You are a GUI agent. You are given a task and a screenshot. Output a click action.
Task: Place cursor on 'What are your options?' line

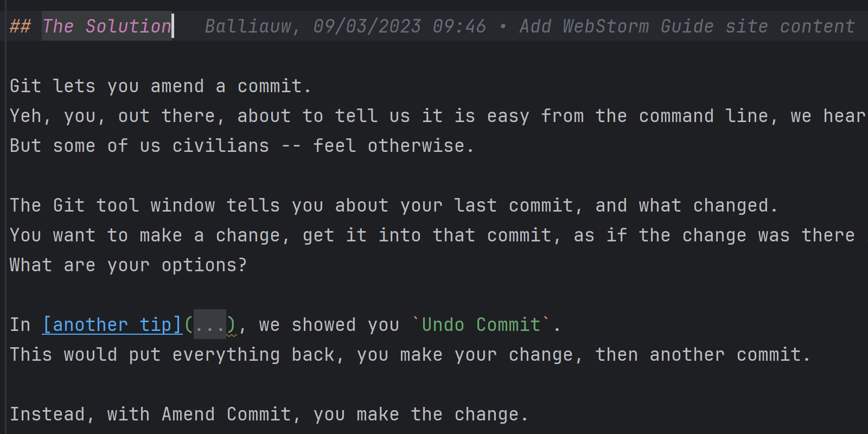coord(129,265)
